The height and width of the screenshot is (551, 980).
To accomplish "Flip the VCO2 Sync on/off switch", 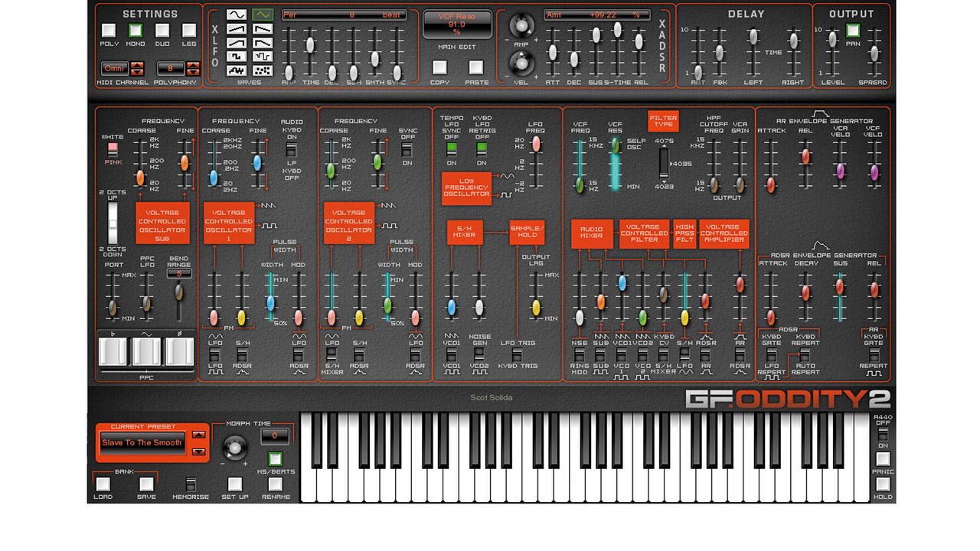I will 408,148.
